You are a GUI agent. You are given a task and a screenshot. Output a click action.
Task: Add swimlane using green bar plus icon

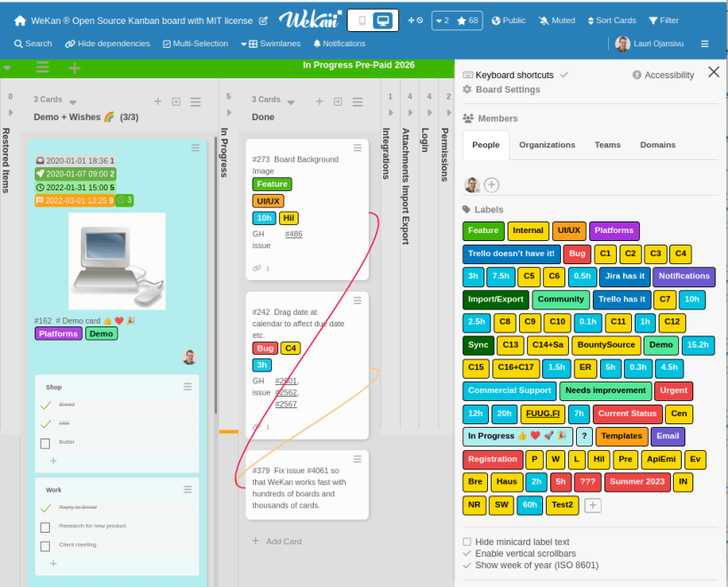pyautogui.click(x=75, y=68)
